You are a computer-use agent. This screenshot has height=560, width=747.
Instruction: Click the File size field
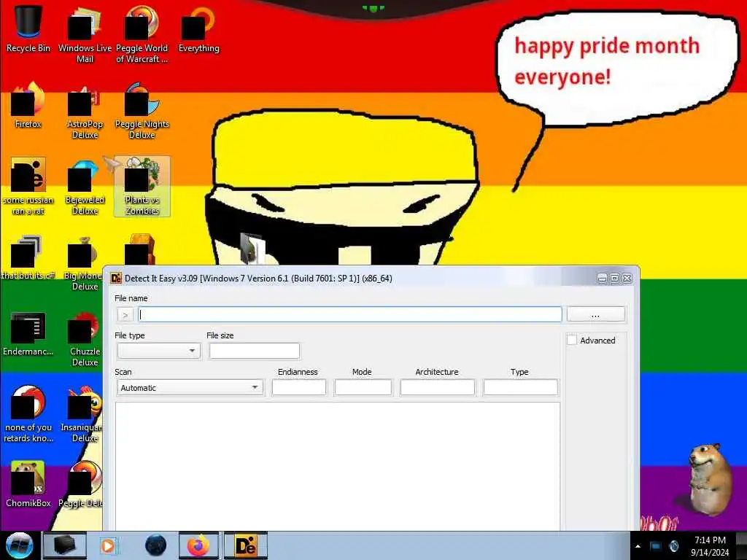pos(255,351)
